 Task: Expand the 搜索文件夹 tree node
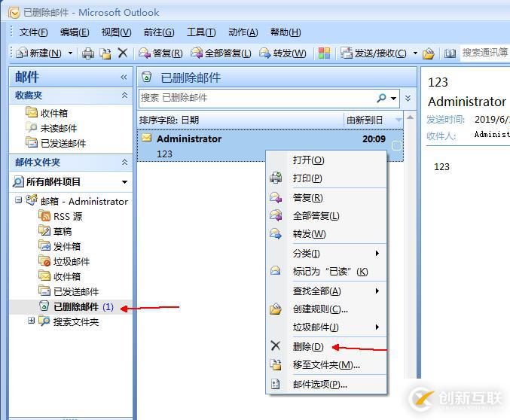pyautogui.click(x=31, y=321)
